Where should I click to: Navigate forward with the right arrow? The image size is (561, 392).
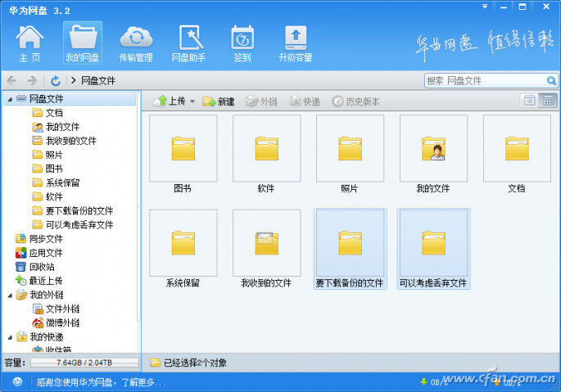[32, 80]
